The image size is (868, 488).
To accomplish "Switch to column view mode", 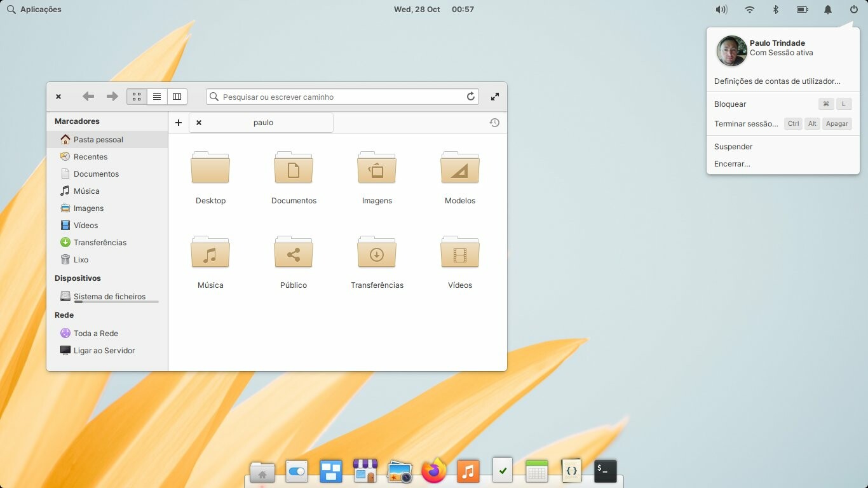I will click(x=177, y=97).
